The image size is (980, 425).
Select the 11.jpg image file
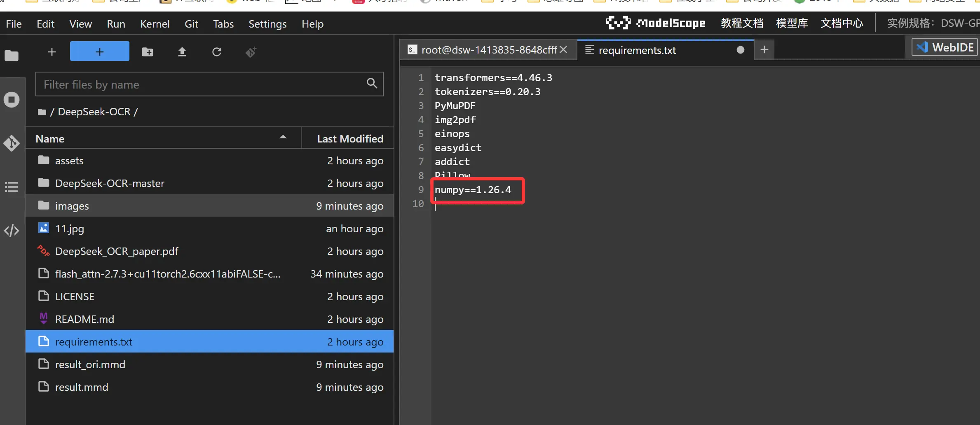pyautogui.click(x=210, y=229)
